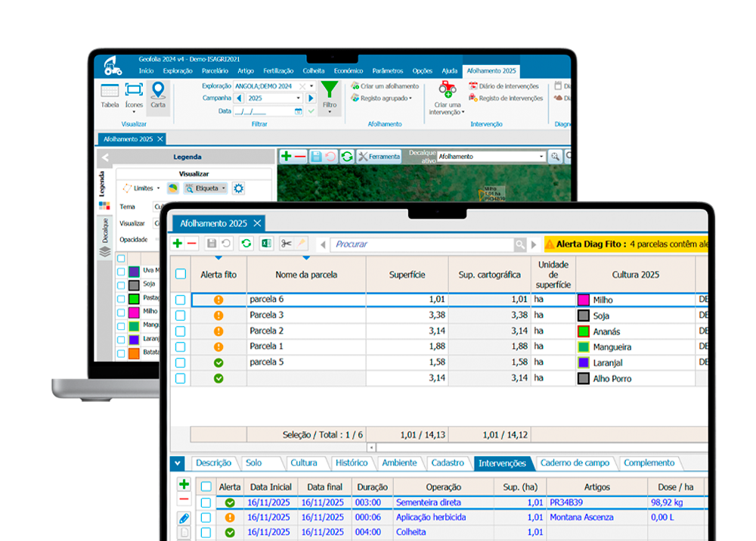Check the Sementeira direta intervention row
This screenshot has width=756, height=541.
pos(206,502)
